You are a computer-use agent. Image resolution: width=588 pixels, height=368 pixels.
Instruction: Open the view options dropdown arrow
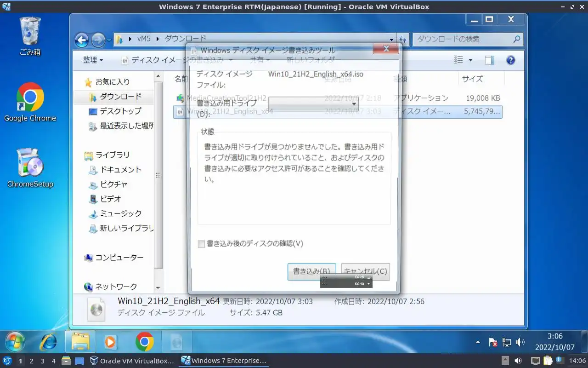[x=470, y=60]
